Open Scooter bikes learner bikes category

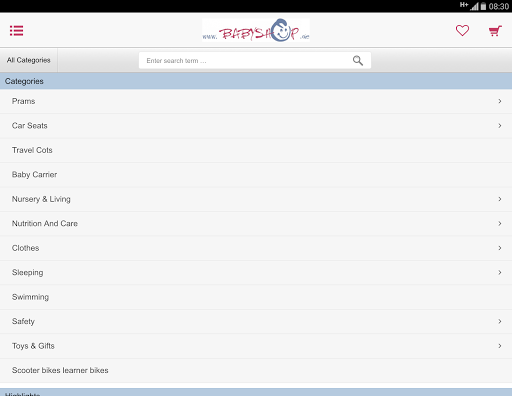click(256, 370)
